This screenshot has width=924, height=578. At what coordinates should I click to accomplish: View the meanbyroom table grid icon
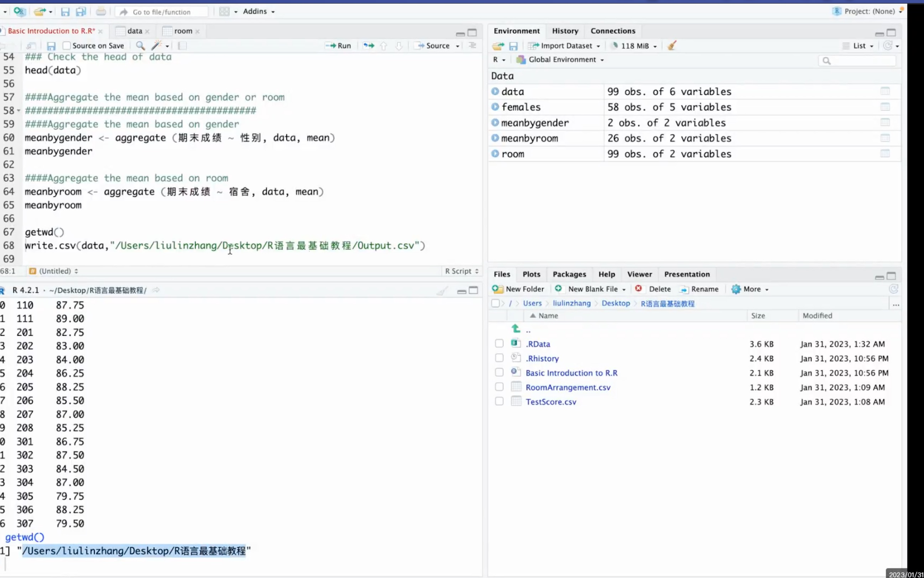pyautogui.click(x=885, y=138)
